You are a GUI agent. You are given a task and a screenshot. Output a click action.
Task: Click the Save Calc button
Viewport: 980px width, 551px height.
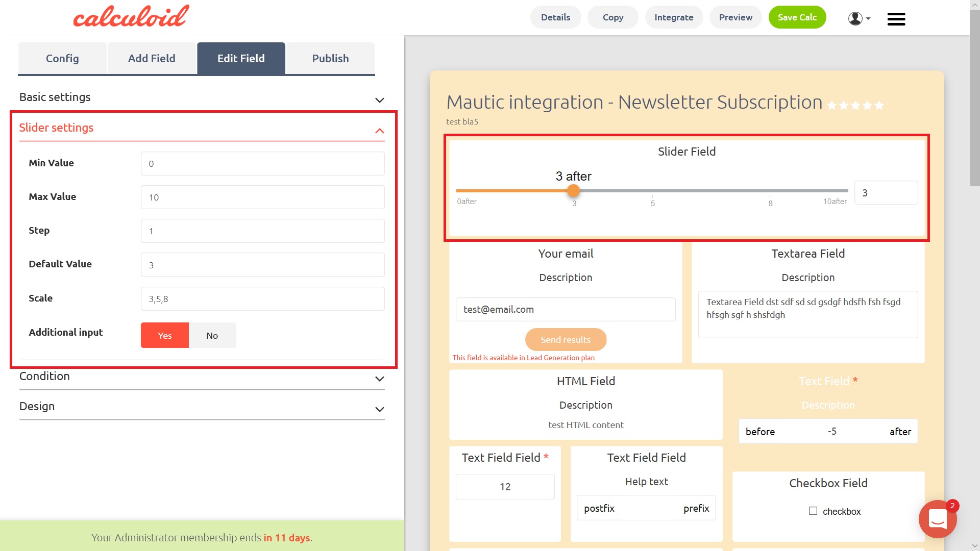(x=797, y=17)
